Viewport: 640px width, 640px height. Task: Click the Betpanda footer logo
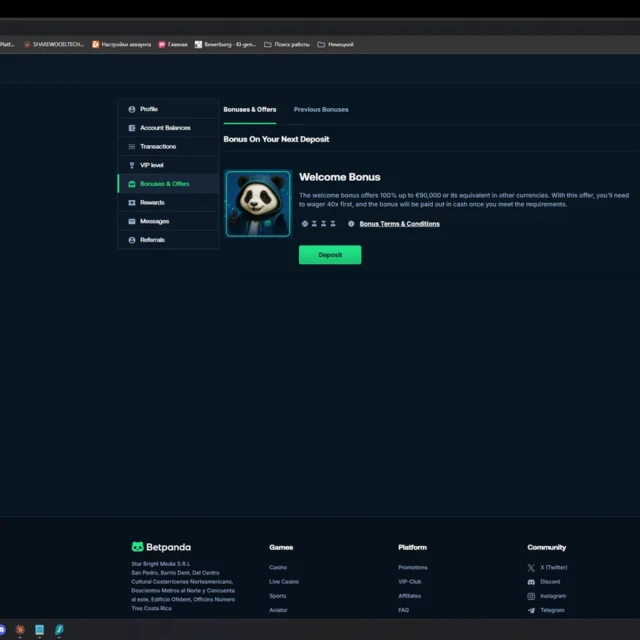[161, 547]
